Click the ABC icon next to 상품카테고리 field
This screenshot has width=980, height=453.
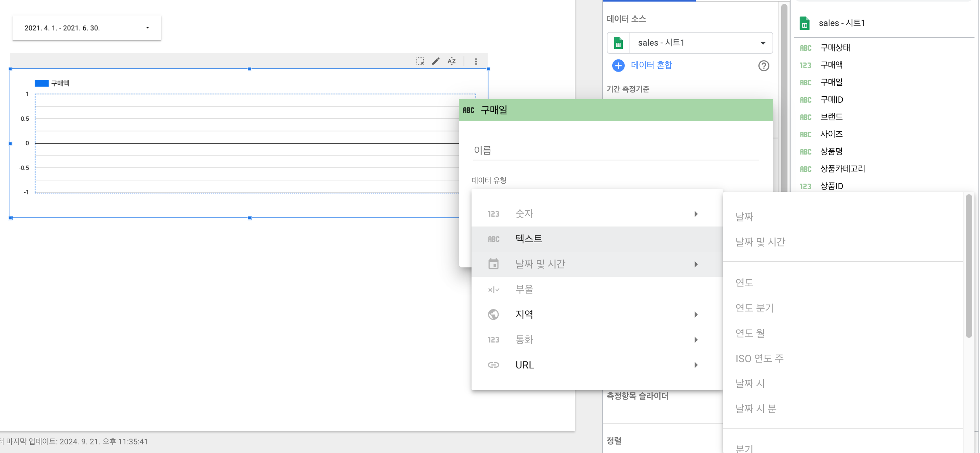806,169
